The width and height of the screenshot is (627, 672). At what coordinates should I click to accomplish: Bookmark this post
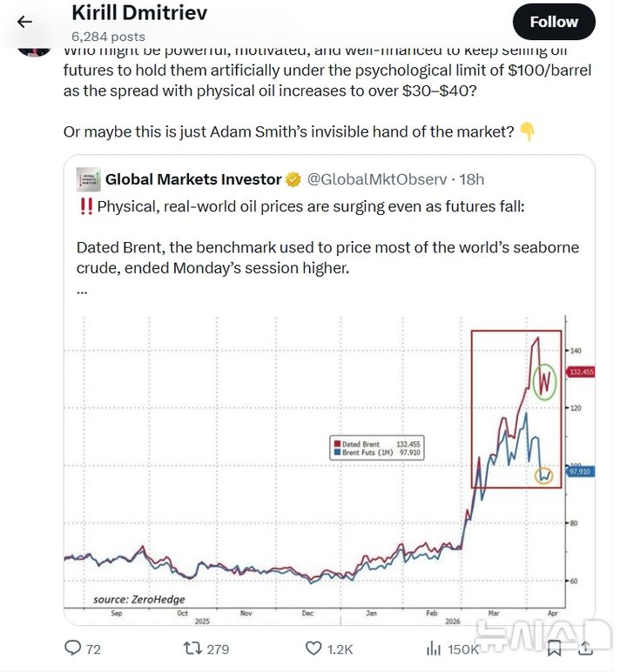554,648
